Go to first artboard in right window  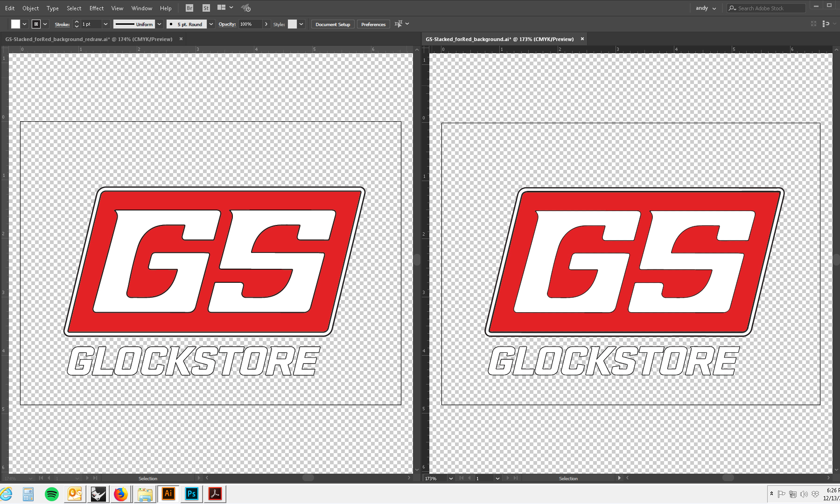coord(462,478)
